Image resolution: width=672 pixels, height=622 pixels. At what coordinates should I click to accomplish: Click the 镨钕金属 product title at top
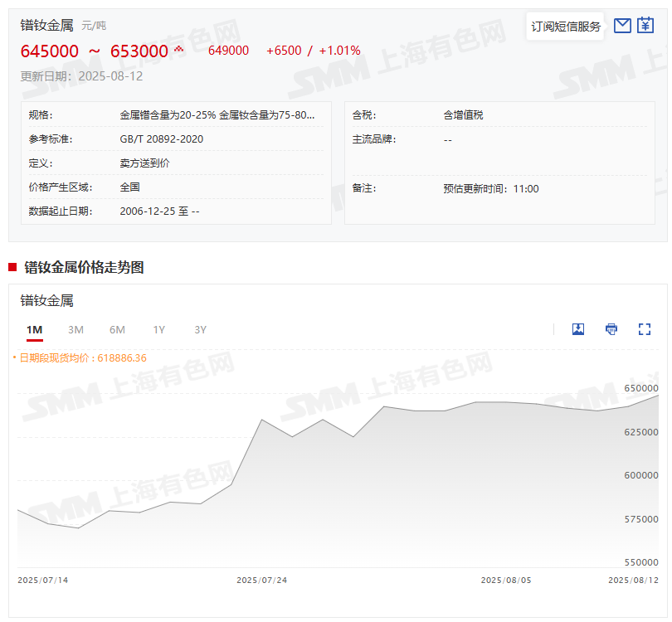point(47,25)
